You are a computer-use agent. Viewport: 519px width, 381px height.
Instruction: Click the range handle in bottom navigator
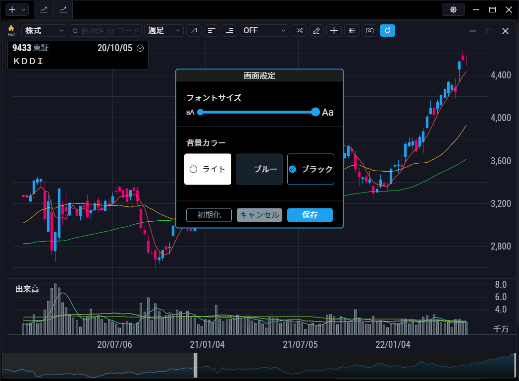196,365
